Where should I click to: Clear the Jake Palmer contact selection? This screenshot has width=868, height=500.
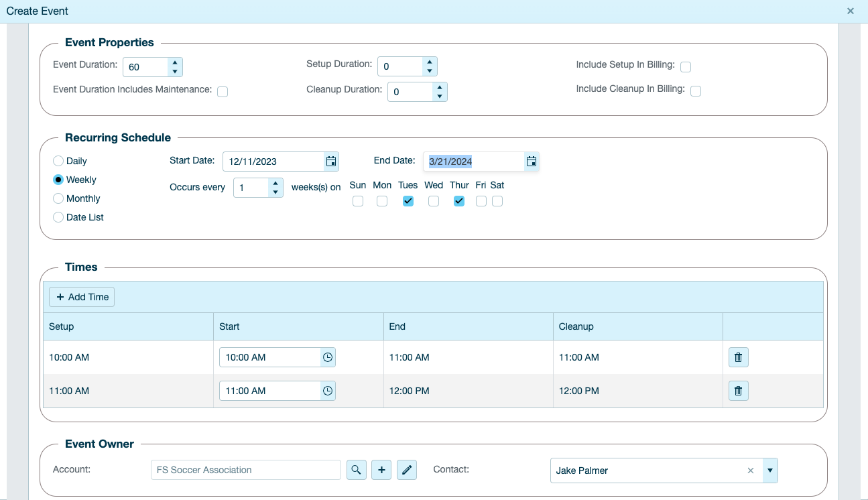[751, 471]
